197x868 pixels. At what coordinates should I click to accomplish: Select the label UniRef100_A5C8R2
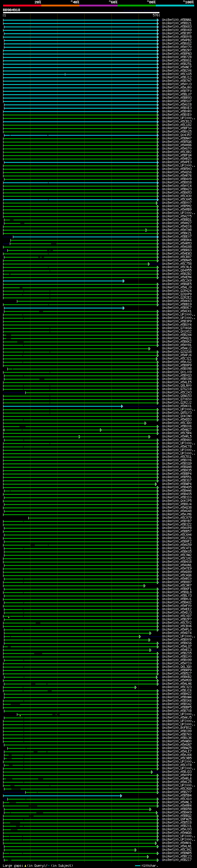(x=177, y=152)
